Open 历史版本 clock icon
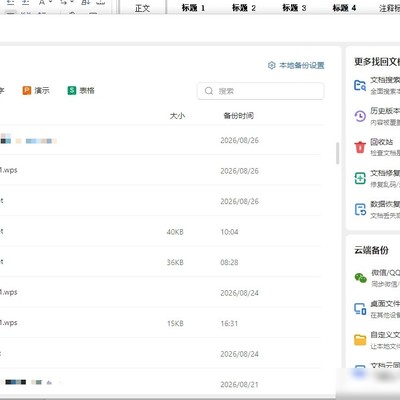Image resolution: width=400 pixels, height=400 pixels. (x=360, y=116)
